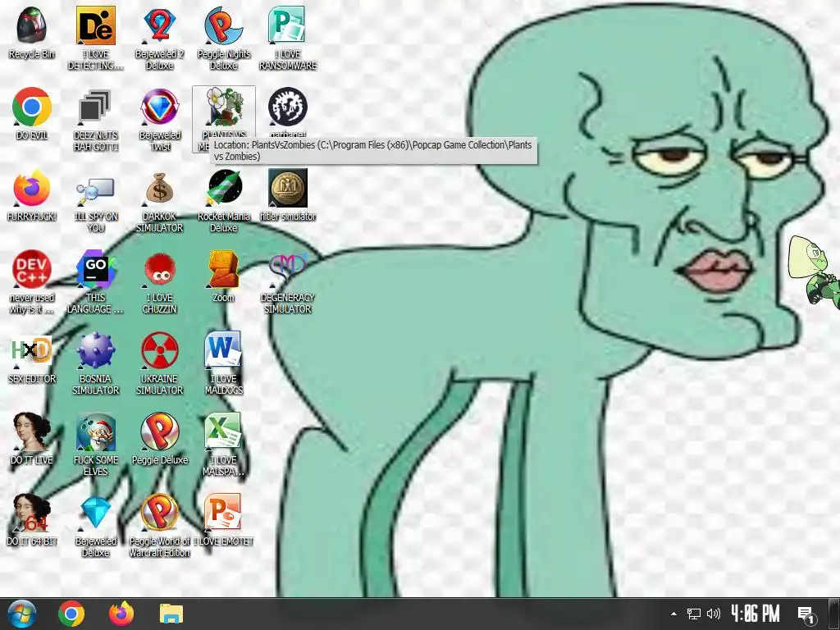Open Chrome from the taskbar
The width and height of the screenshot is (840, 630).
click(71, 614)
